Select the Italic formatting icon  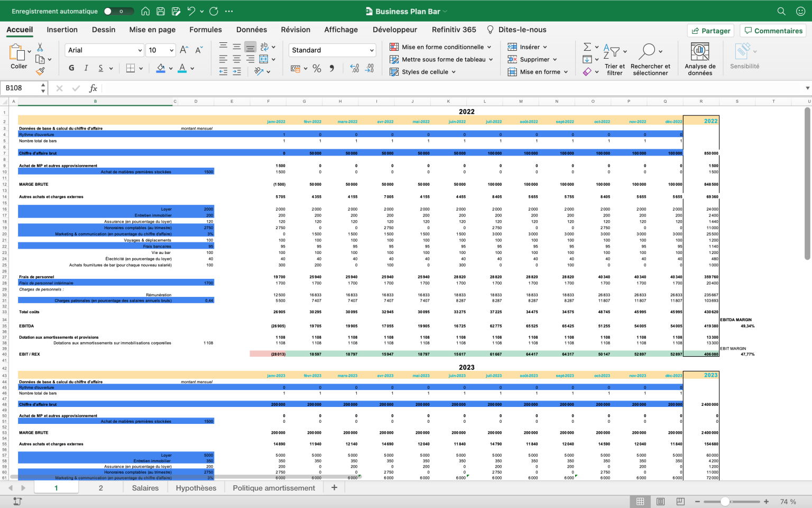coord(85,68)
